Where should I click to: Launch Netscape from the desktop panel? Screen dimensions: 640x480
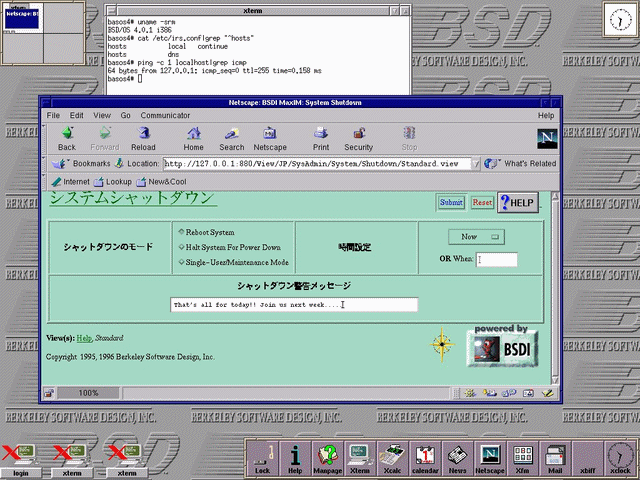coord(490,458)
